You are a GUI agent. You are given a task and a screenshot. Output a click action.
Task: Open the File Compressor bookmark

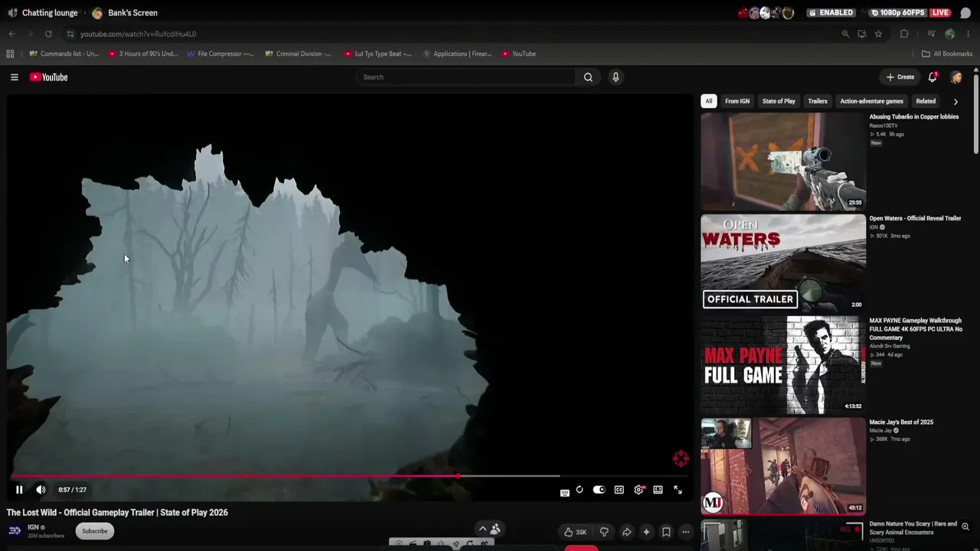point(220,54)
